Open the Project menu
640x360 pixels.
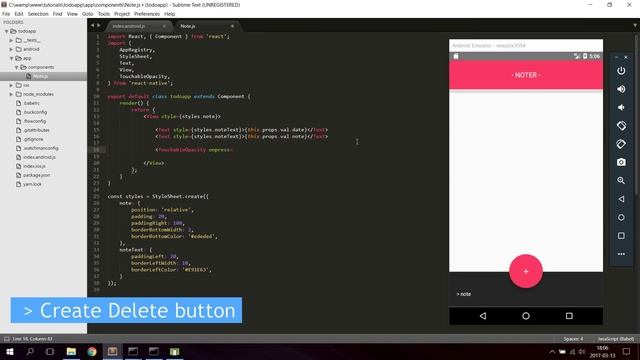[122, 14]
